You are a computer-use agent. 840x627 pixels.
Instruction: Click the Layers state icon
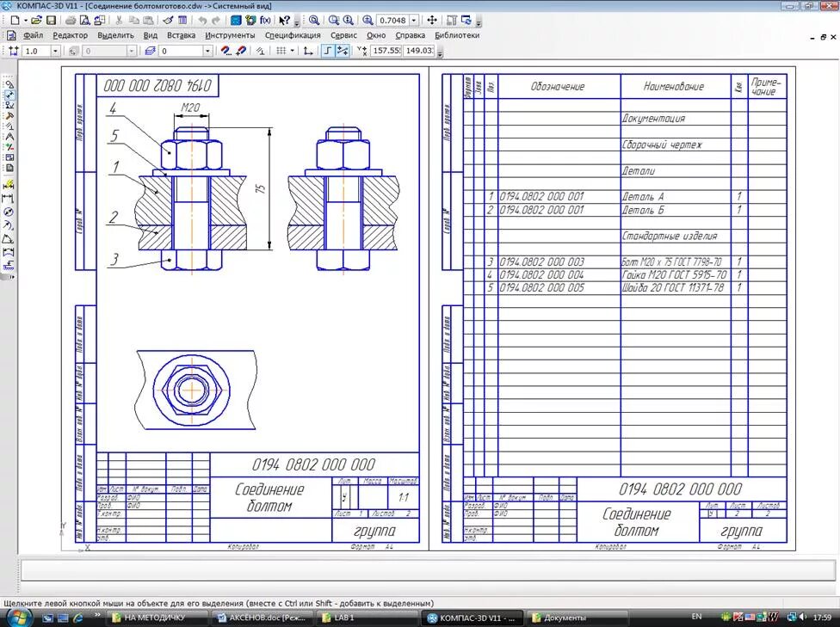click(150, 51)
